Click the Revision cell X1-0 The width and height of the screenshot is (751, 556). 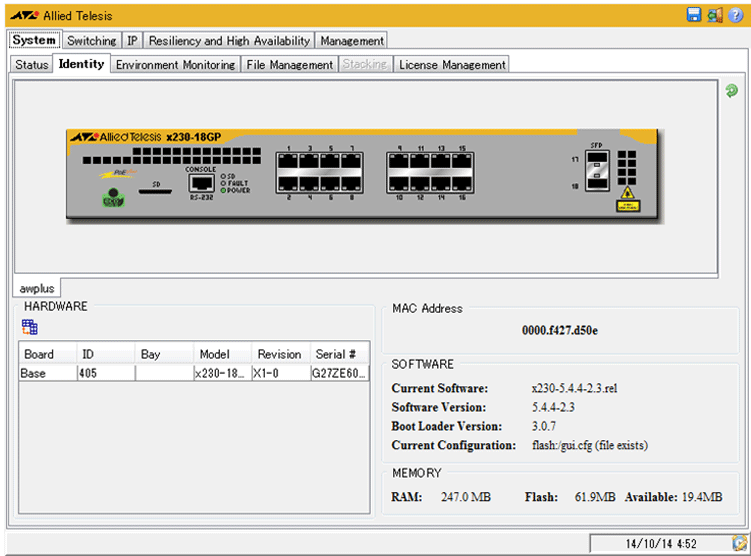tap(281, 373)
